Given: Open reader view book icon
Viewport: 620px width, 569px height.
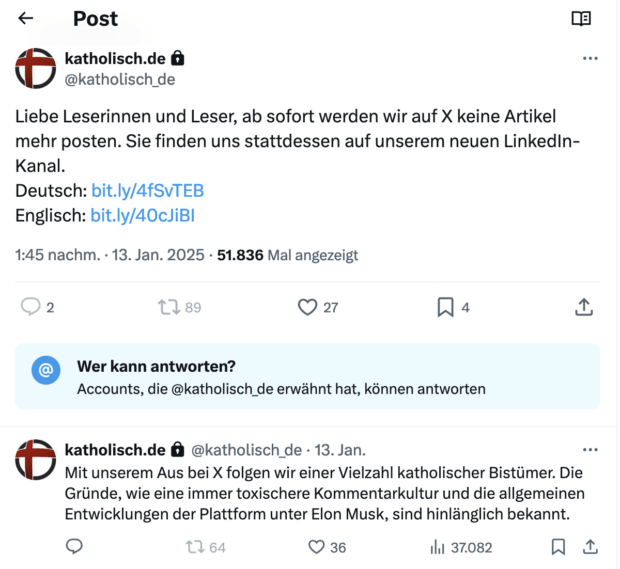Looking at the screenshot, I should 581,19.
